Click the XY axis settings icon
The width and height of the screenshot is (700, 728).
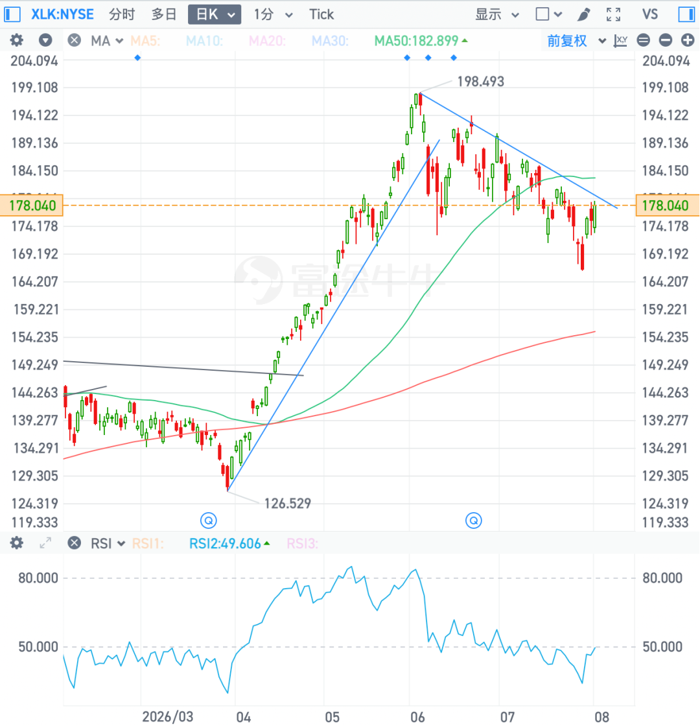point(621,41)
